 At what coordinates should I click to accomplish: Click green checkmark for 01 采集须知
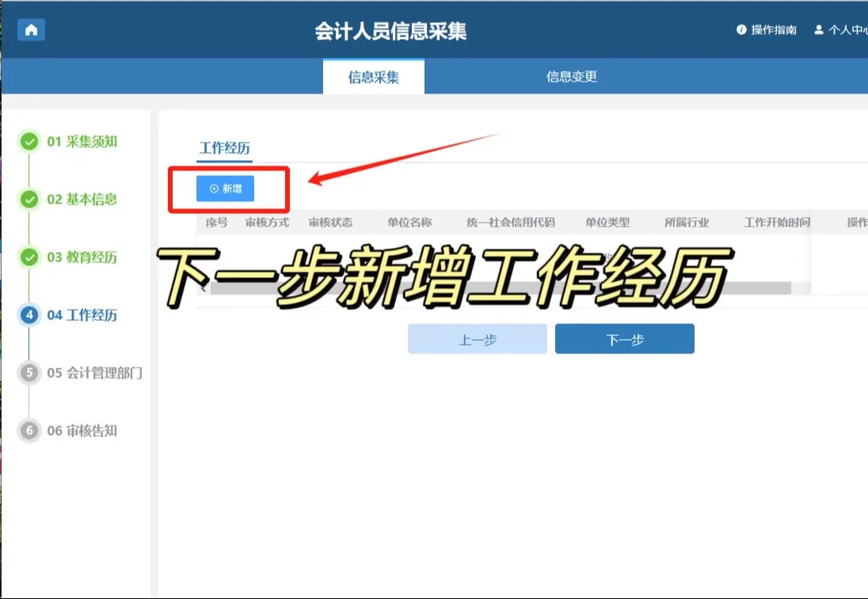pyautogui.click(x=29, y=142)
